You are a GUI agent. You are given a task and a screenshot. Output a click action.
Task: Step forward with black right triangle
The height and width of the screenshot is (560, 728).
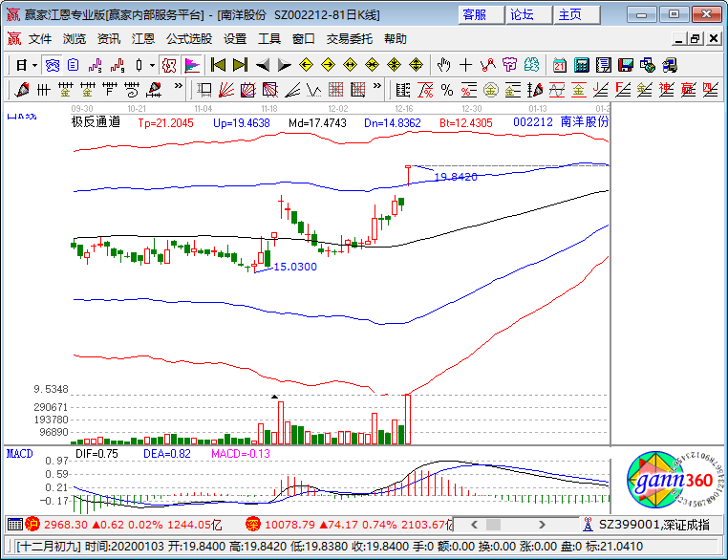pos(284,65)
